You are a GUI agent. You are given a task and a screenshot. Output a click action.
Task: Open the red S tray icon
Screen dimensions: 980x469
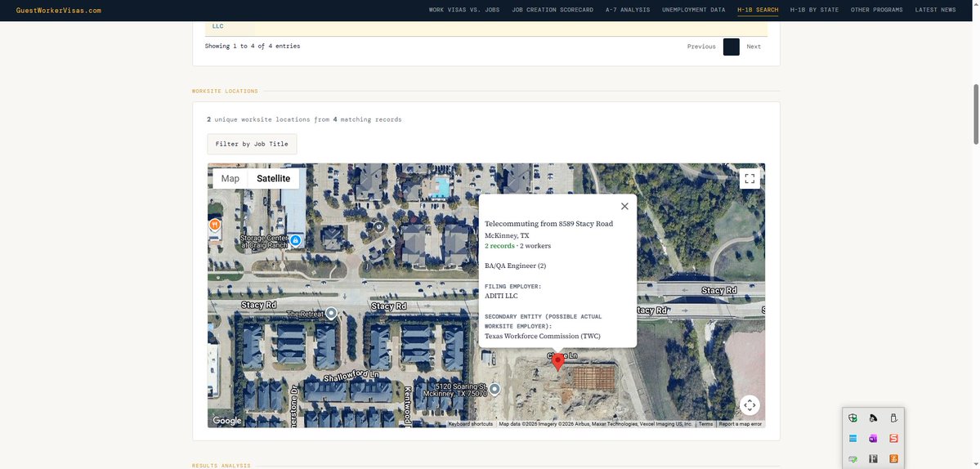tap(893, 439)
